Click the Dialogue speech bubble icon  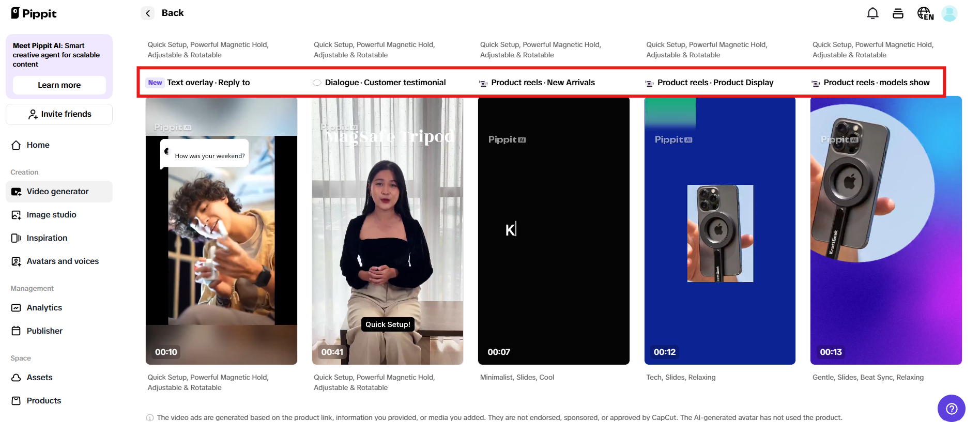(x=317, y=83)
